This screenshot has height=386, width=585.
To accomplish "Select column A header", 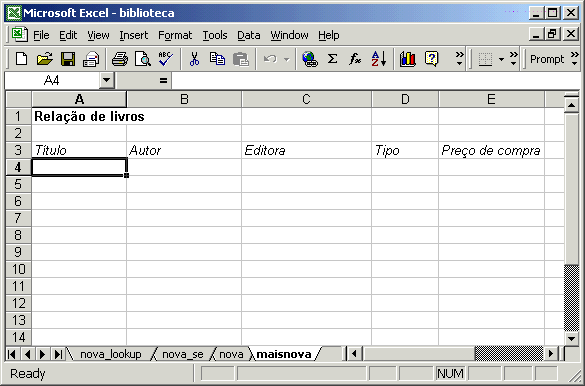I will coord(79,99).
